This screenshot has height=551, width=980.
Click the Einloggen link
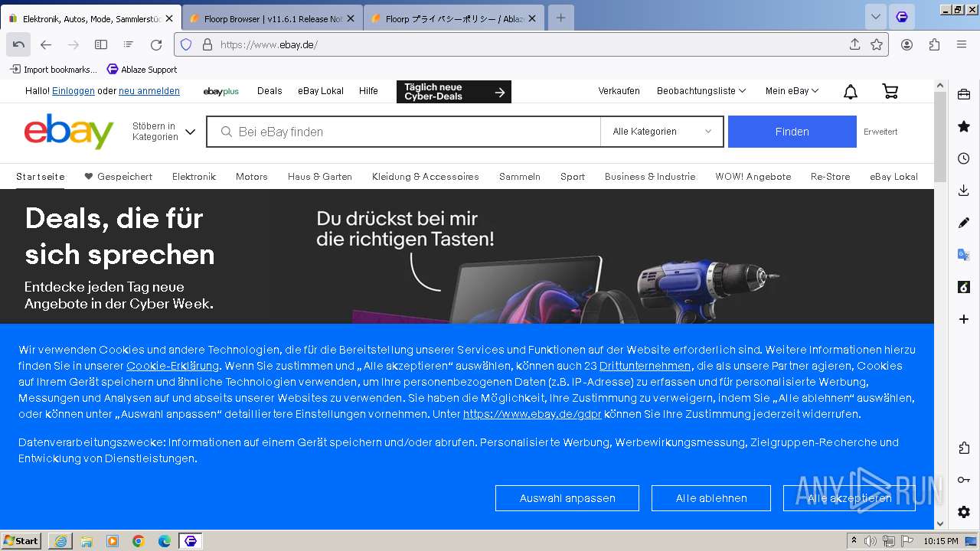pyautogui.click(x=73, y=91)
